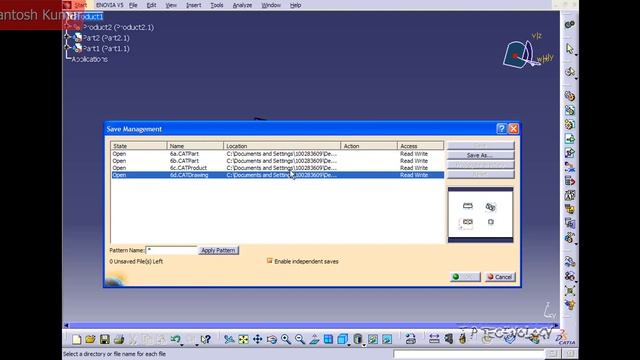Click the New Product icon in right toolbar
Screen dimensions: 640x360
569,110
